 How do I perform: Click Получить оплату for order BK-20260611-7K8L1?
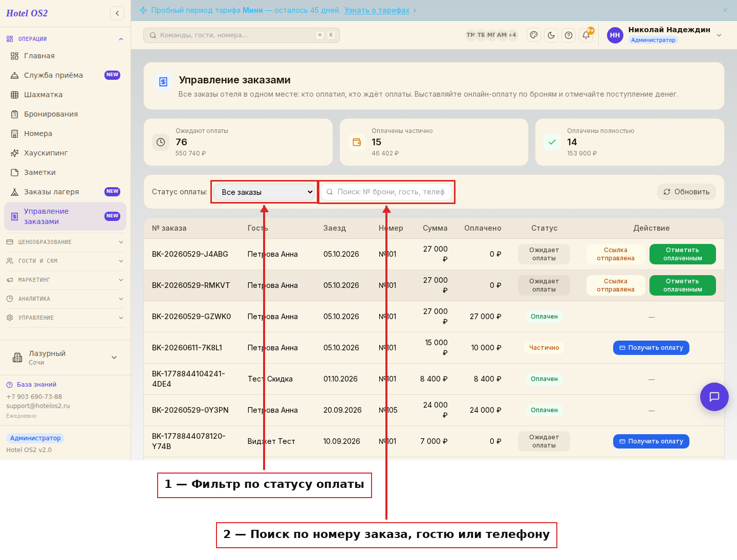pyautogui.click(x=651, y=348)
